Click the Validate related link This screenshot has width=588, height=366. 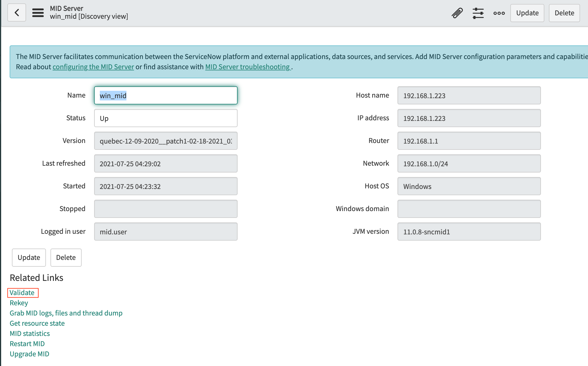point(22,293)
